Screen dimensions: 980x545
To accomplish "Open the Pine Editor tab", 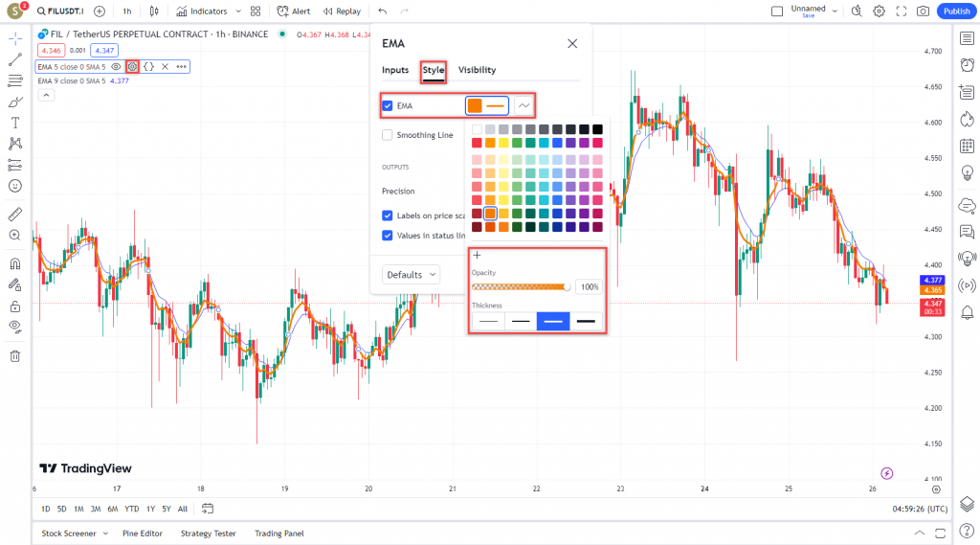I will point(143,534).
